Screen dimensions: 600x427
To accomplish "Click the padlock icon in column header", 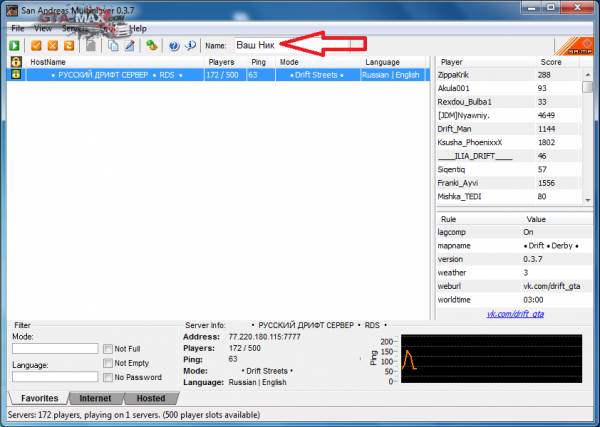I will (x=16, y=62).
